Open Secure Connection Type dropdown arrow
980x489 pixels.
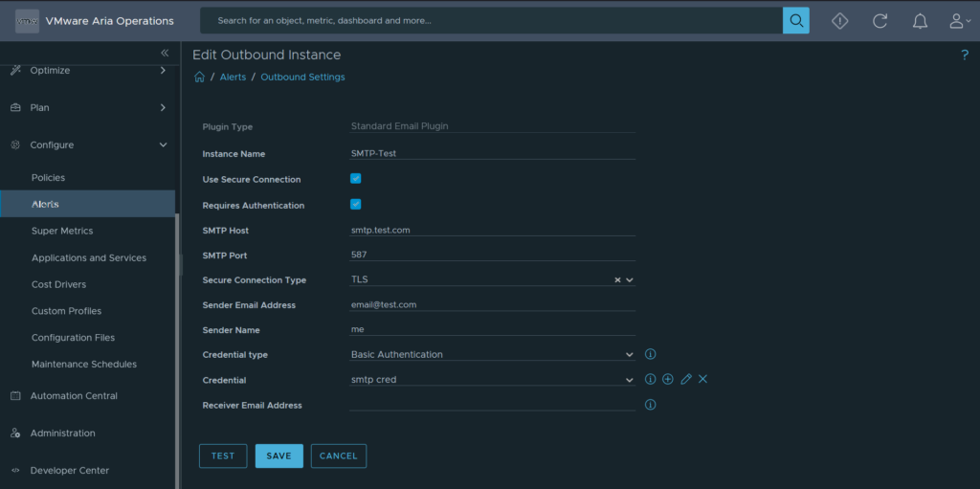(x=630, y=280)
